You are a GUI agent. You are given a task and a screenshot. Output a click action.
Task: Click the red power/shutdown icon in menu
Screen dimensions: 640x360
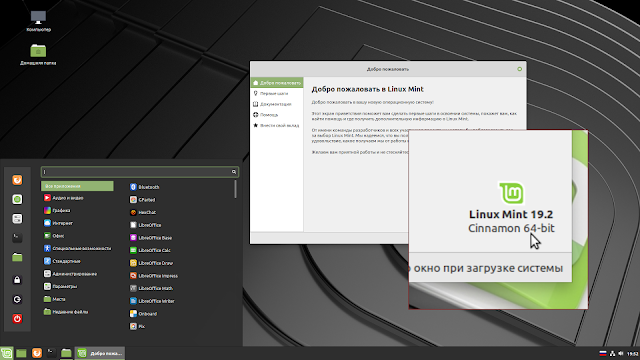17,319
